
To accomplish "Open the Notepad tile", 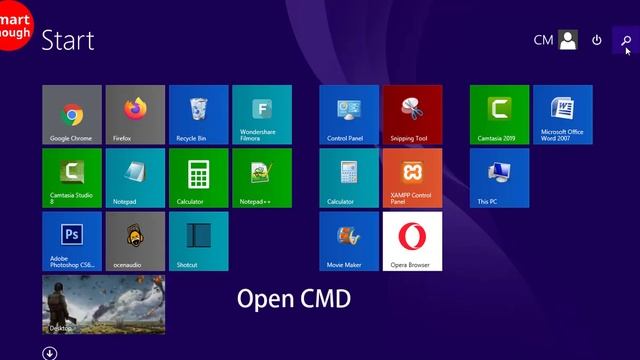I will coord(135,178).
